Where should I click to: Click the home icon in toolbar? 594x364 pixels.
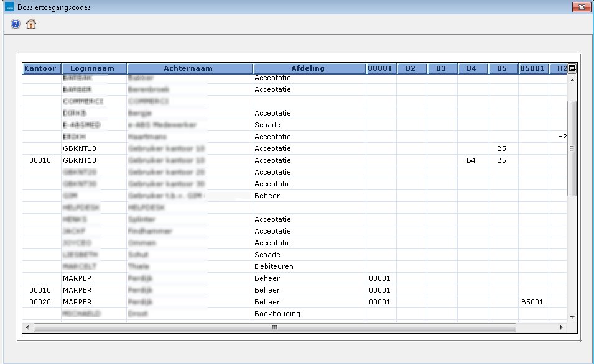click(x=31, y=24)
